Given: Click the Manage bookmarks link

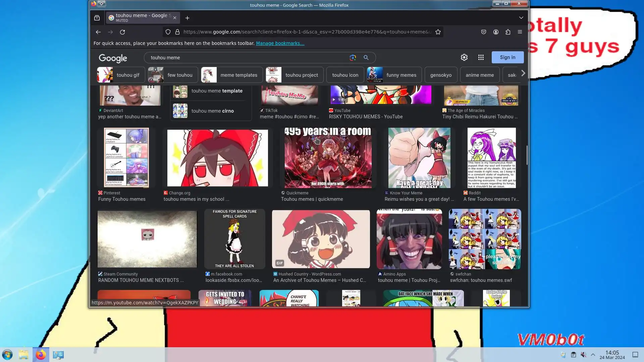Looking at the screenshot, I should coord(280,43).
